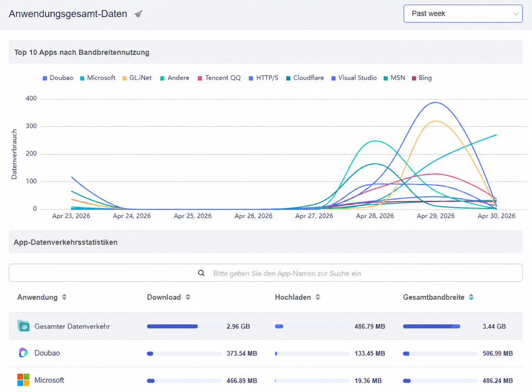Toggle the GL.iNet legend series
This screenshot has height=392, width=532.
click(x=137, y=78)
